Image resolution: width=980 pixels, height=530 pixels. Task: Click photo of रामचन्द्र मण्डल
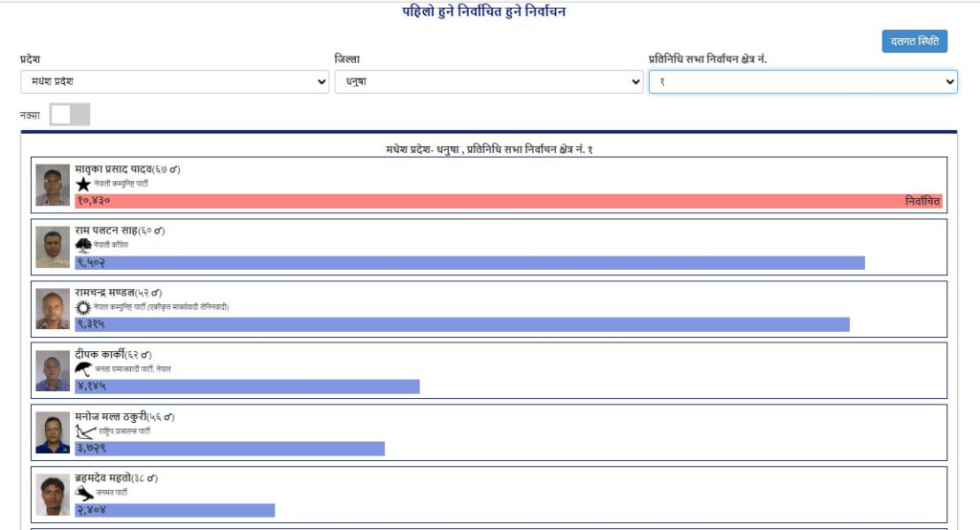53,309
